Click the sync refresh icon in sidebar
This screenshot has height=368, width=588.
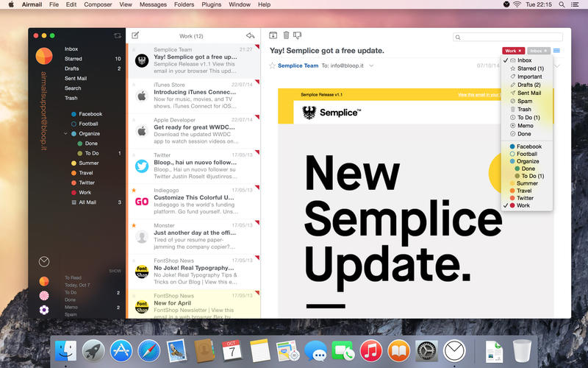[x=116, y=35]
